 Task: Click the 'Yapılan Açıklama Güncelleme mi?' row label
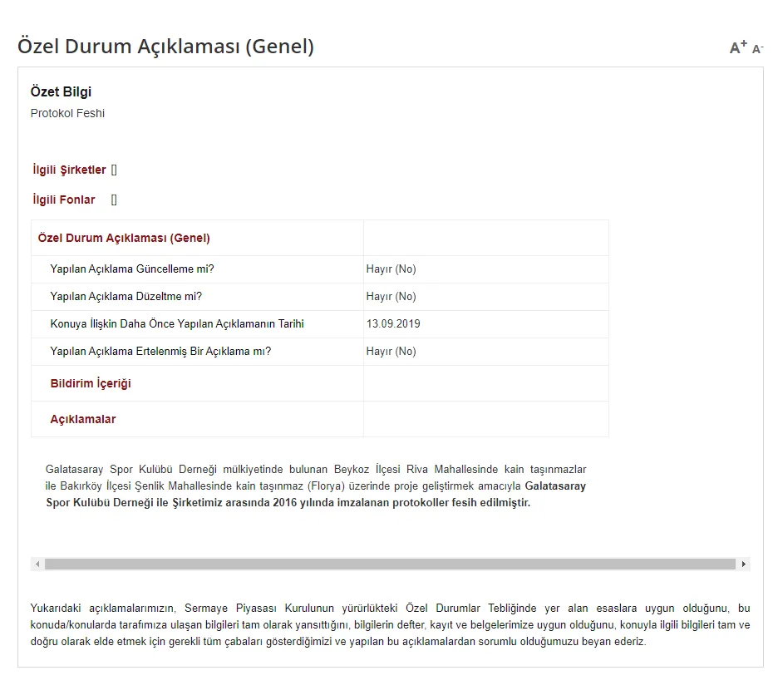(x=132, y=269)
